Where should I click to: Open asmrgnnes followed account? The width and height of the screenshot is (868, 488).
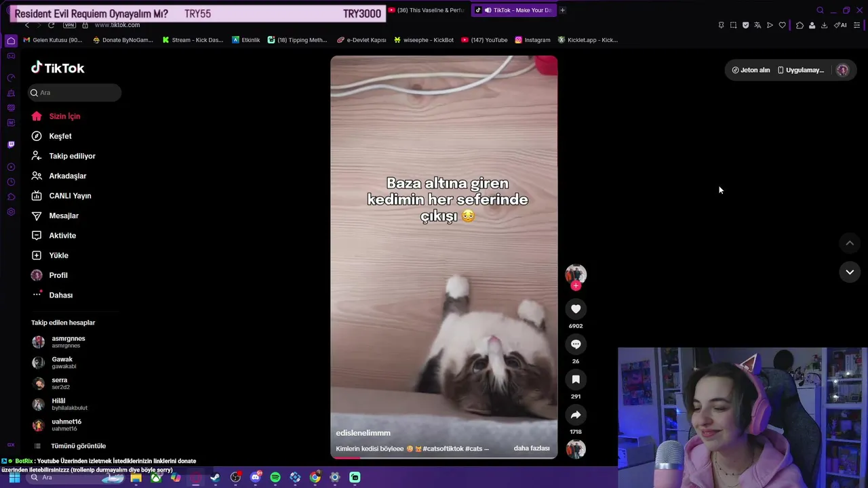coord(60,342)
